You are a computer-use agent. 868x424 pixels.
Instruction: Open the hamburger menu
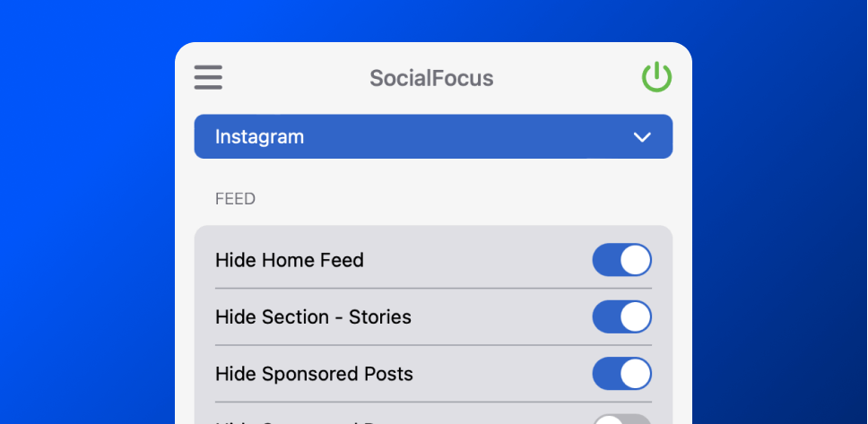coord(208,78)
